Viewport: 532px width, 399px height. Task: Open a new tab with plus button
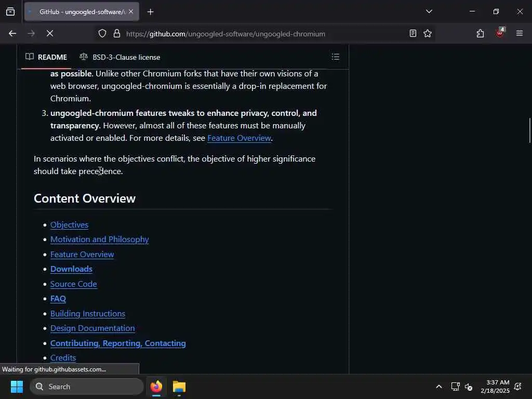(x=150, y=12)
